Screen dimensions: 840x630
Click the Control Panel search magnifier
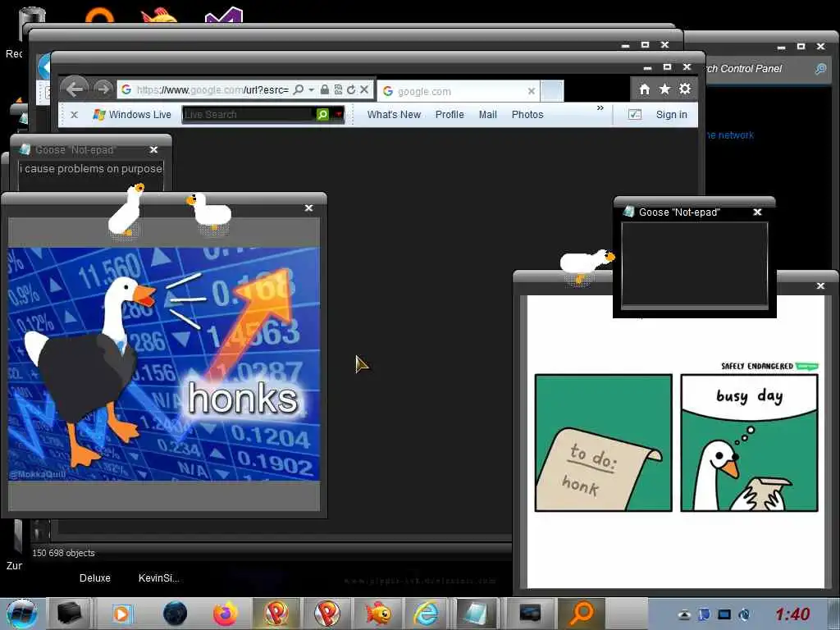coord(820,69)
